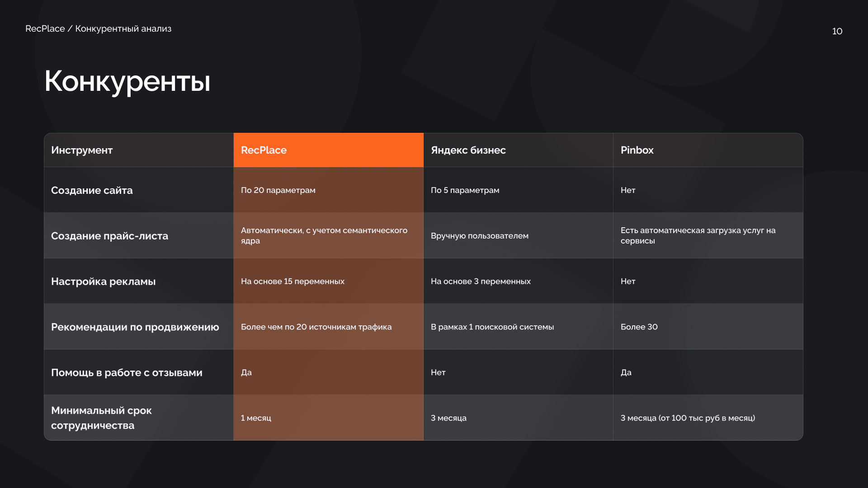Select the Создание прайс-листа row label
Image resolution: width=868 pixels, height=488 pixels.
[109, 236]
